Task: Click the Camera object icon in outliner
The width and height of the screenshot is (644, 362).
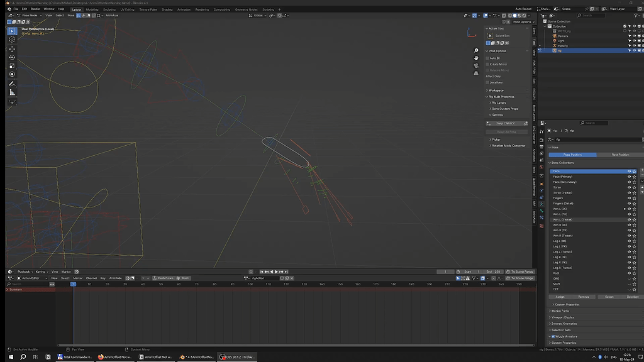Action: tap(555, 36)
